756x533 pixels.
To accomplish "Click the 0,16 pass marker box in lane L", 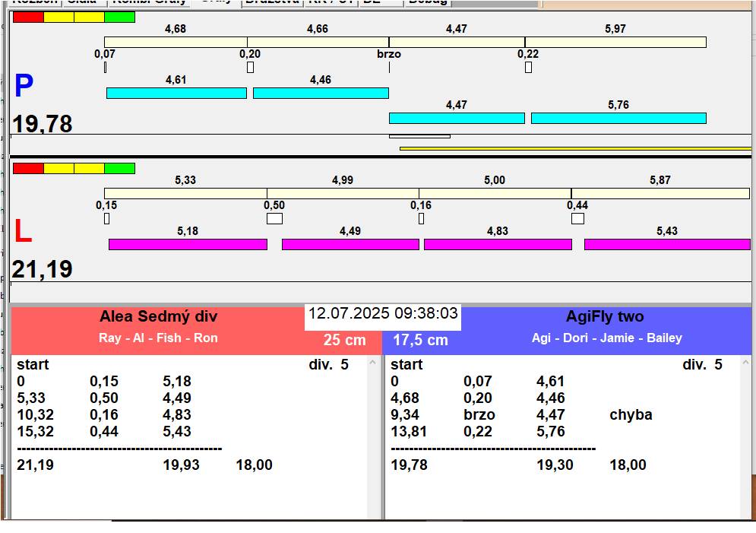I will point(422,218).
